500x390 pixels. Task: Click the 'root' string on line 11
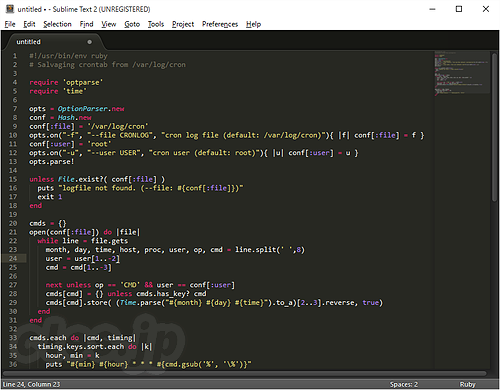pyautogui.click(x=99, y=144)
